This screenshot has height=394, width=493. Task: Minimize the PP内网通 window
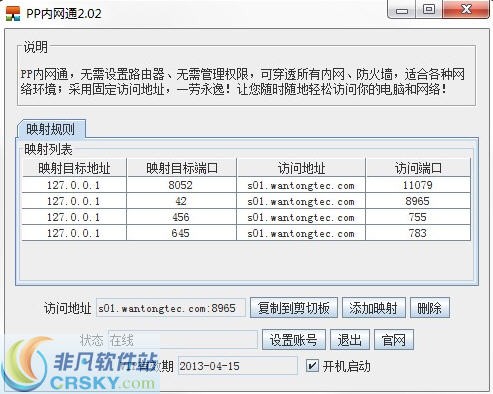click(x=402, y=9)
